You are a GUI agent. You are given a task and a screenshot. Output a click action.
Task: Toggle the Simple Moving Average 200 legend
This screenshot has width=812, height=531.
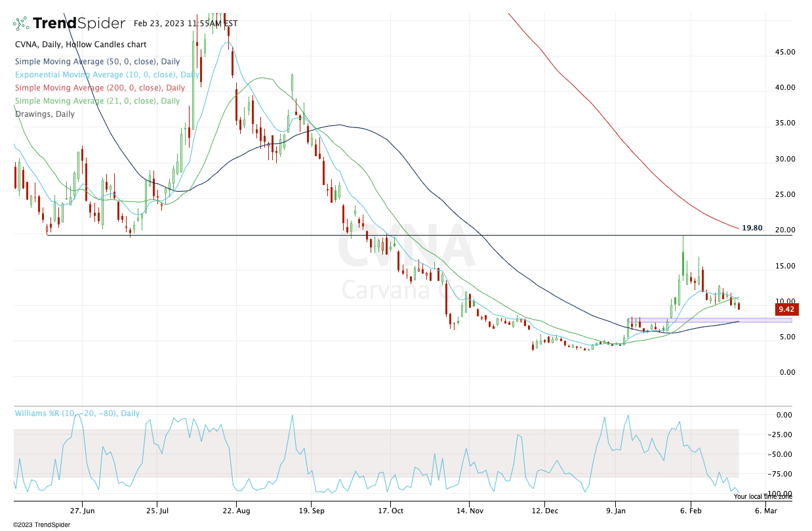tap(100, 88)
